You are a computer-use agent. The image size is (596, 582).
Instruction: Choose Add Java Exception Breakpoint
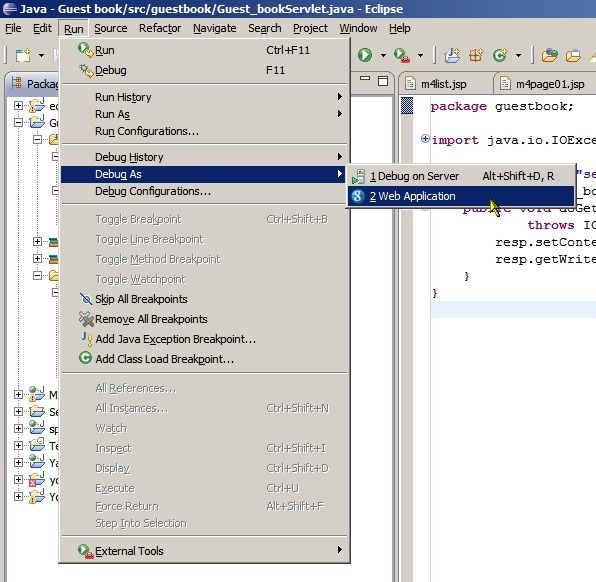click(204, 339)
